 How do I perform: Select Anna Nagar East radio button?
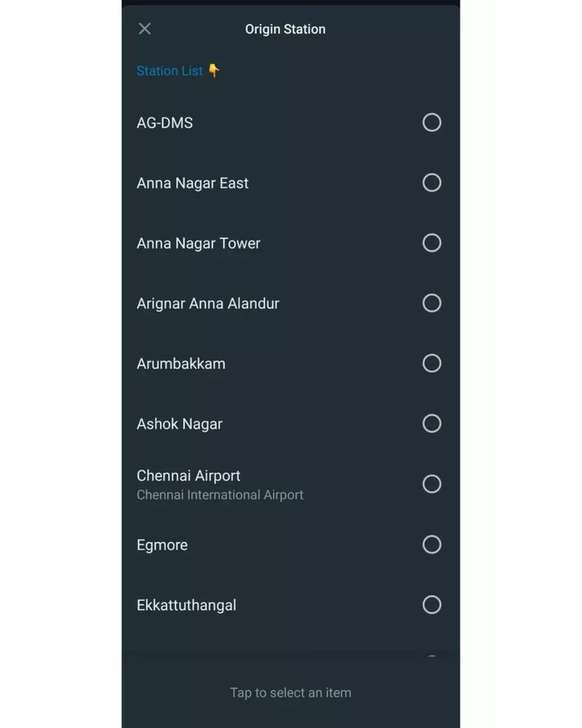click(x=431, y=183)
